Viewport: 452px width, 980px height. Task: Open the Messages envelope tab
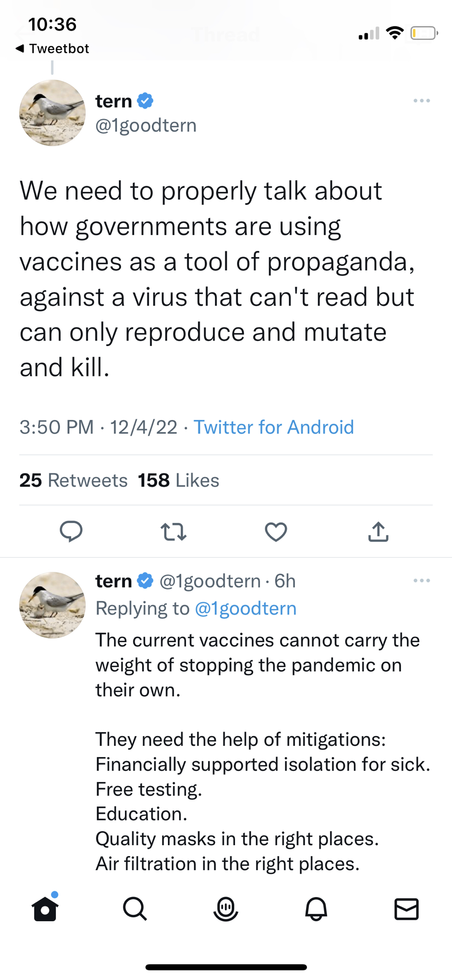coord(406,909)
